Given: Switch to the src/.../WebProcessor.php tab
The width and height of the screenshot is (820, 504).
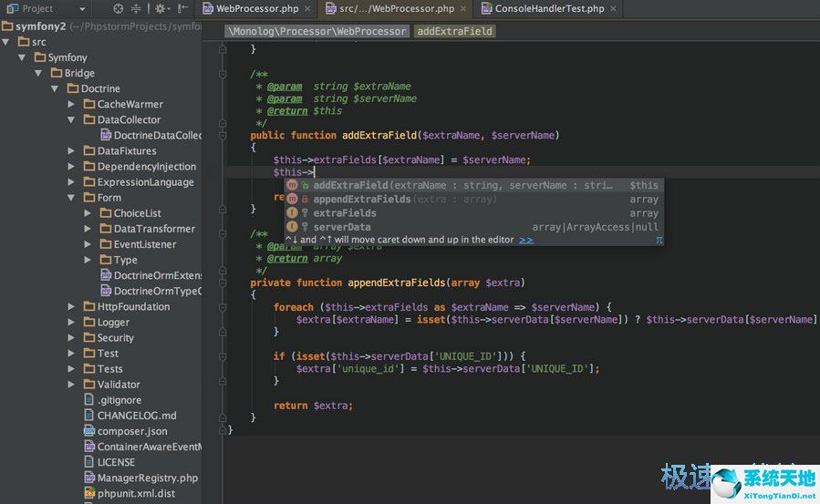Looking at the screenshot, I should coord(397,8).
